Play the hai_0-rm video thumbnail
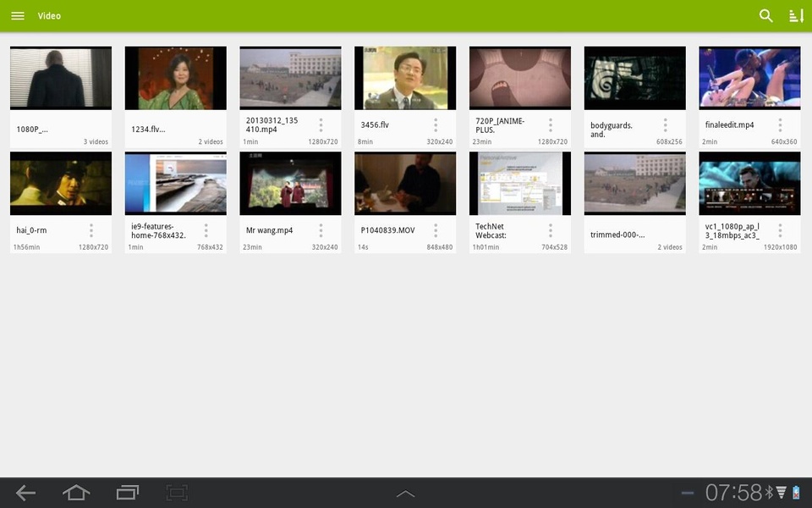 pyautogui.click(x=61, y=184)
